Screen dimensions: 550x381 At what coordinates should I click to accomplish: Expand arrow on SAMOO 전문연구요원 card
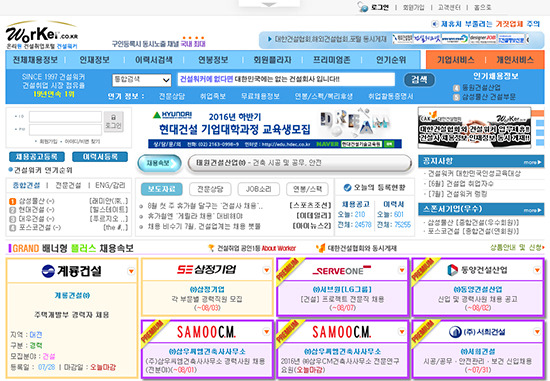point(402,332)
